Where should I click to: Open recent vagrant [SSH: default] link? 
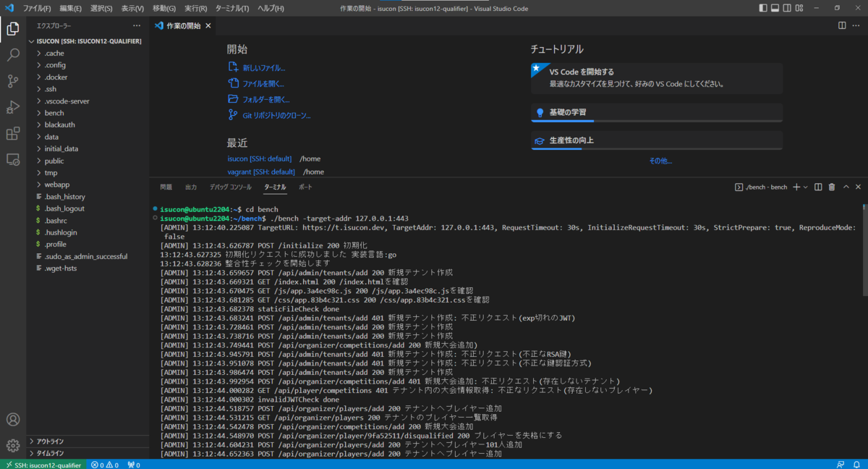click(x=261, y=172)
